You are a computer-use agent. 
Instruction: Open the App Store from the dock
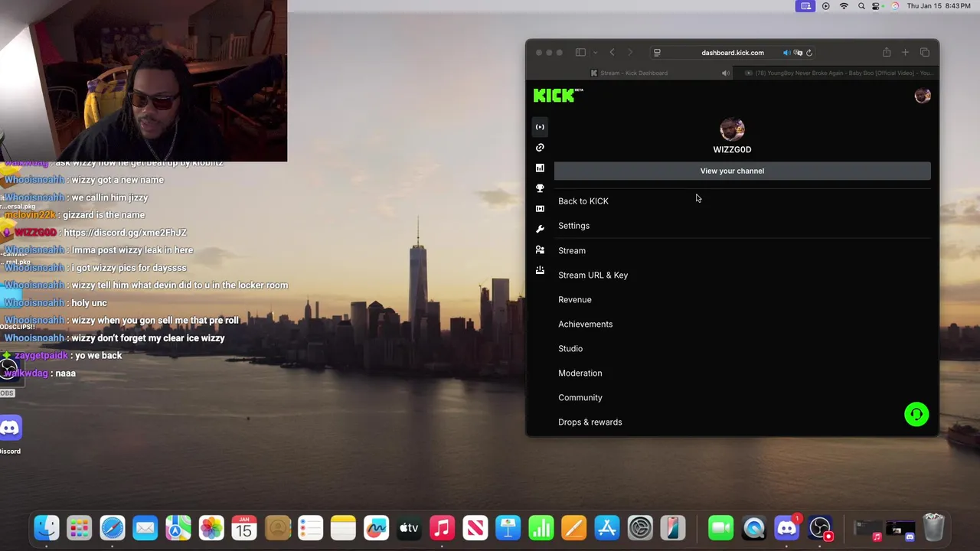pos(606,528)
